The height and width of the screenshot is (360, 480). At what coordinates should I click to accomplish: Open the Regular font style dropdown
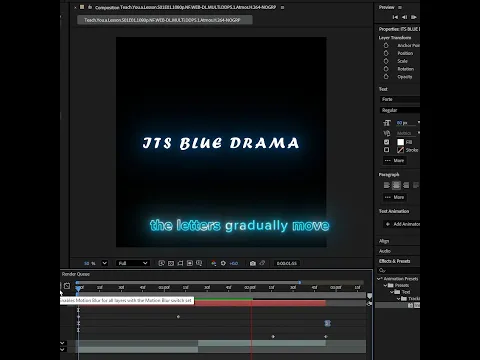tap(400, 110)
